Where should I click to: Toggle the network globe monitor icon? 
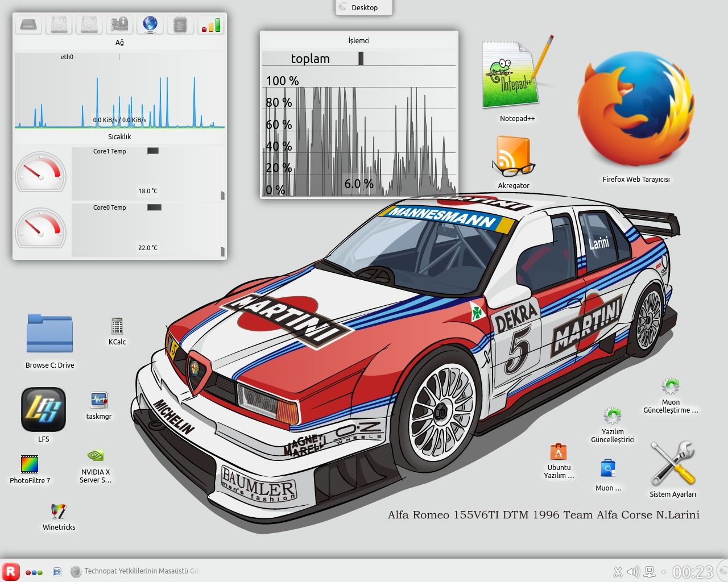150,24
